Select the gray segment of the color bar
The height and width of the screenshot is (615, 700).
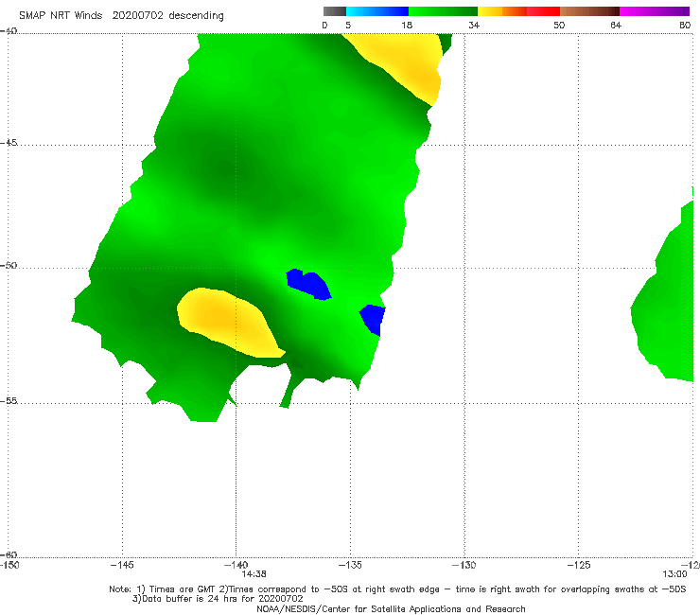[x=334, y=11]
